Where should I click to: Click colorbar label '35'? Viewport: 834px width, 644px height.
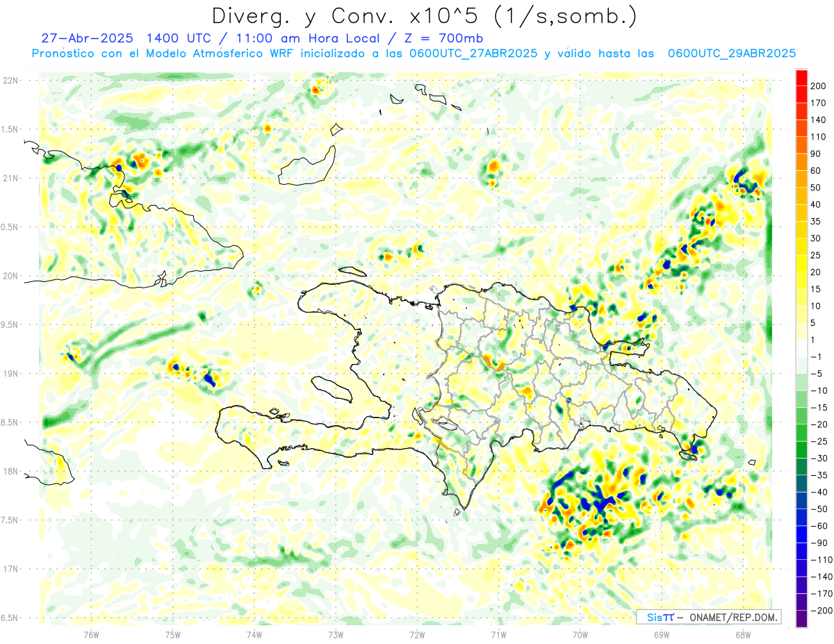click(817, 222)
